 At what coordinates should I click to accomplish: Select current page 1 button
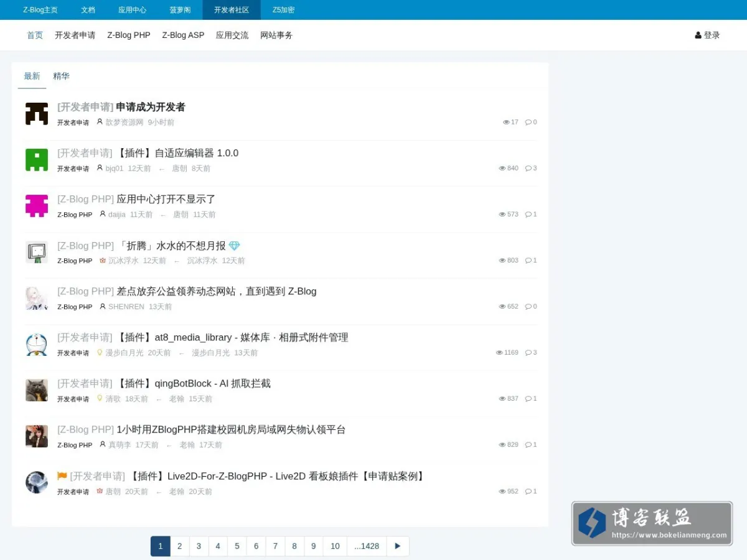(160, 546)
